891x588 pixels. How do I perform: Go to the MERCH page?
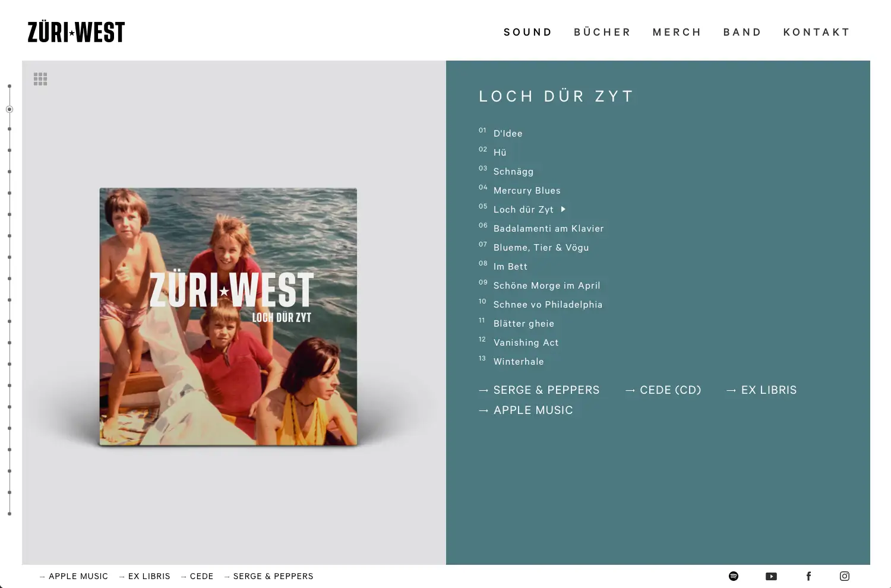677,32
